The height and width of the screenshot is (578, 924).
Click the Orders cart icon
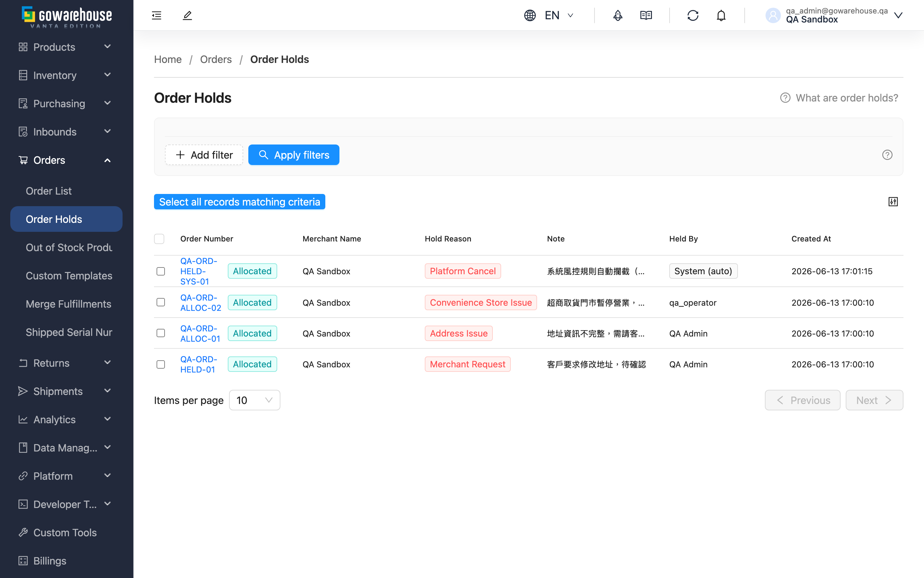click(x=23, y=160)
